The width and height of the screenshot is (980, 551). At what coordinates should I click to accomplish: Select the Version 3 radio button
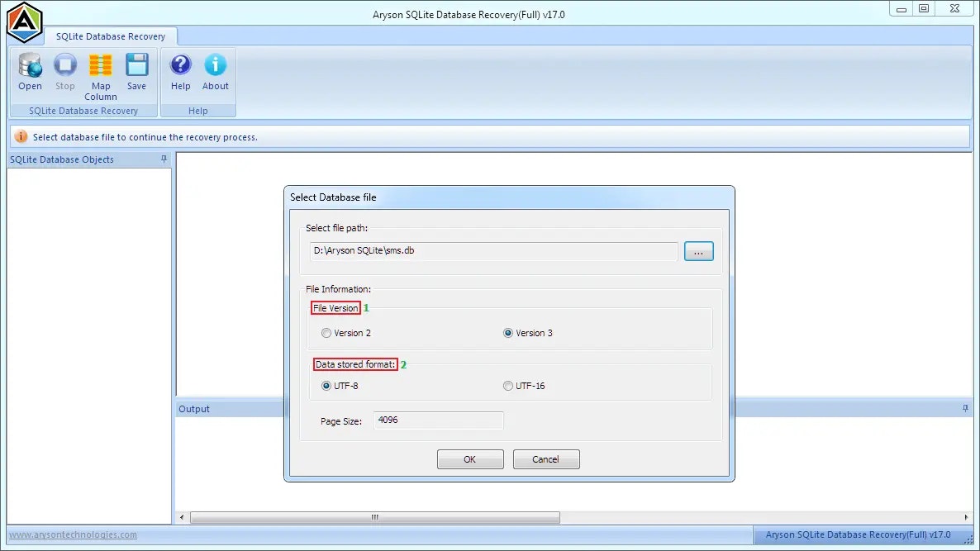click(508, 333)
